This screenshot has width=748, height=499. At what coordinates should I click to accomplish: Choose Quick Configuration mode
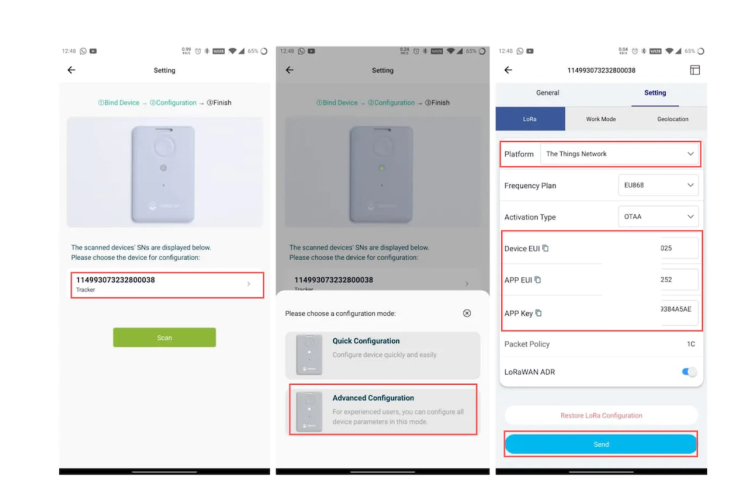[x=383, y=355]
